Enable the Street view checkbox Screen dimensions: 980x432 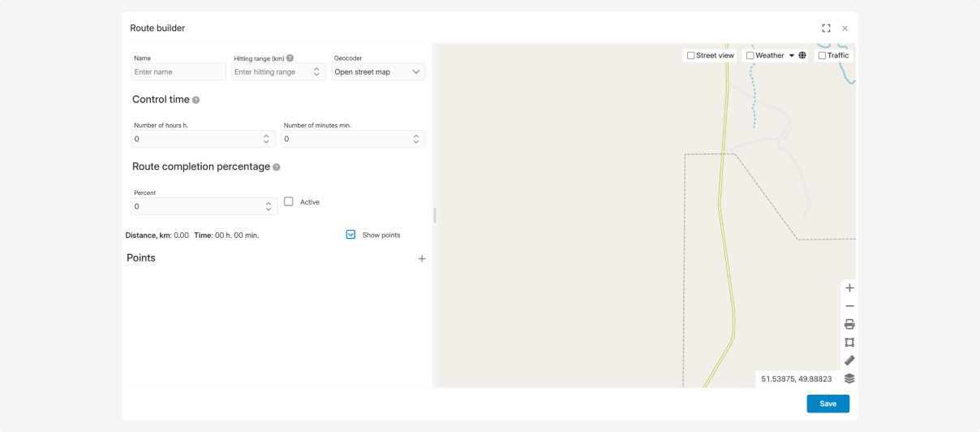point(691,56)
